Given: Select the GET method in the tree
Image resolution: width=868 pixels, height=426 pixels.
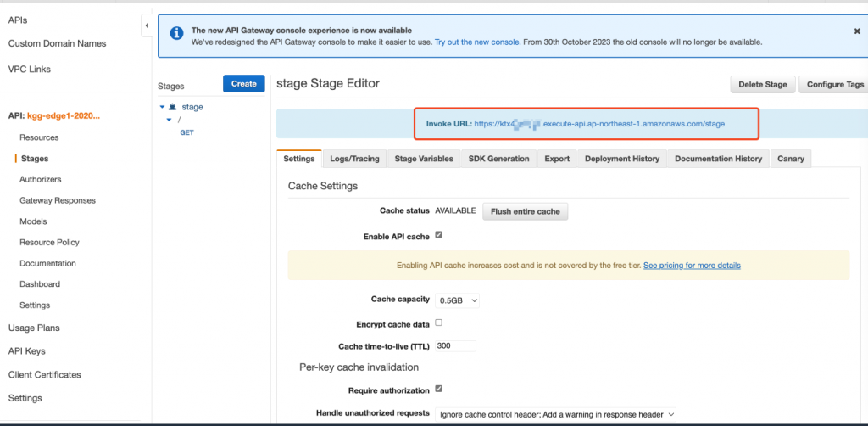Looking at the screenshot, I should pos(186,133).
